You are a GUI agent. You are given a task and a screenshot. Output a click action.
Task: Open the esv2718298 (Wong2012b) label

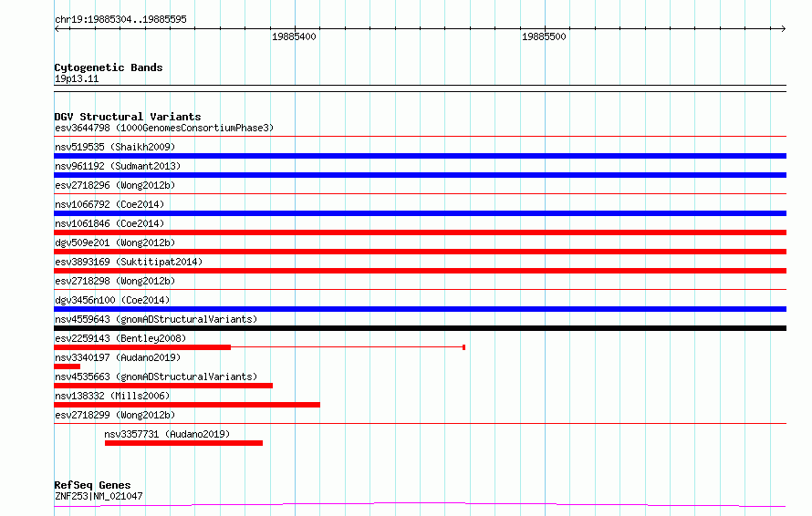[x=115, y=281]
